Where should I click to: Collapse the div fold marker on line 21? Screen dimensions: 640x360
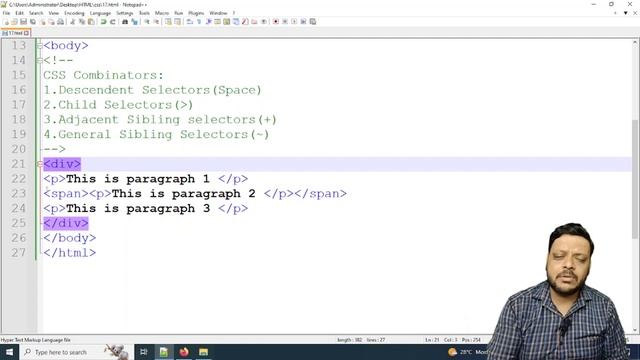(x=39, y=164)
